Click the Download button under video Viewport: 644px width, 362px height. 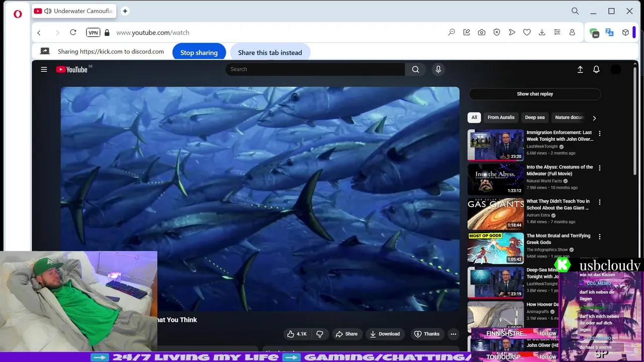pyautogui.click(x=385, y=334)
